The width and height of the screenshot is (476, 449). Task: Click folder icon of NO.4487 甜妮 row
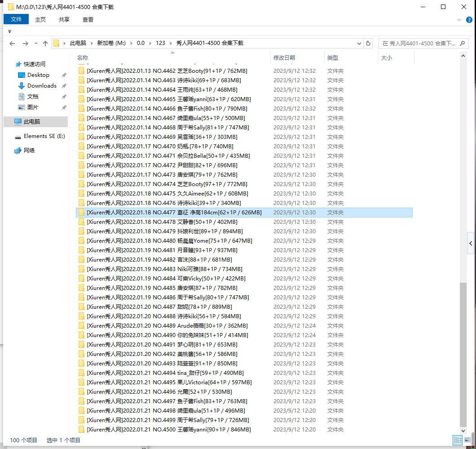81,307
